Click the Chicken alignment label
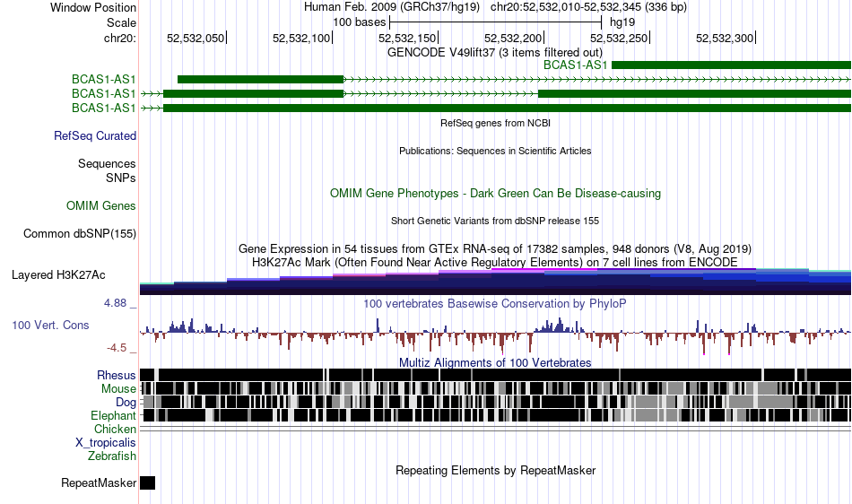 (115, 429)
